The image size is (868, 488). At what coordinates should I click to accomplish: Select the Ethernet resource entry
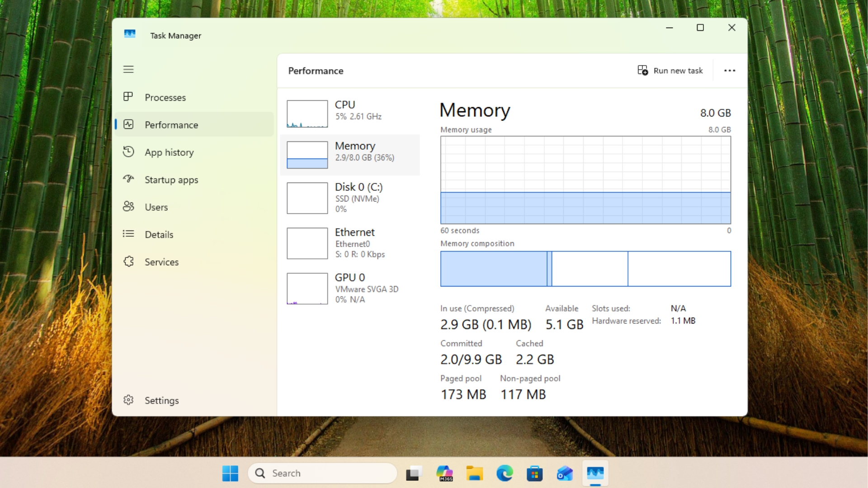point(350,243)
